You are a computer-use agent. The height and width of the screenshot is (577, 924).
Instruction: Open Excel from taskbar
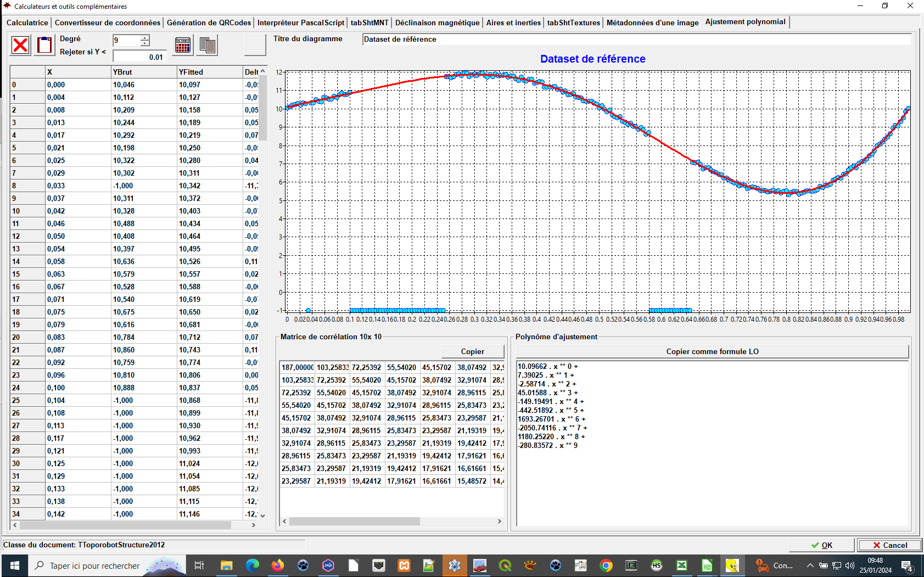tap(682, 565)
